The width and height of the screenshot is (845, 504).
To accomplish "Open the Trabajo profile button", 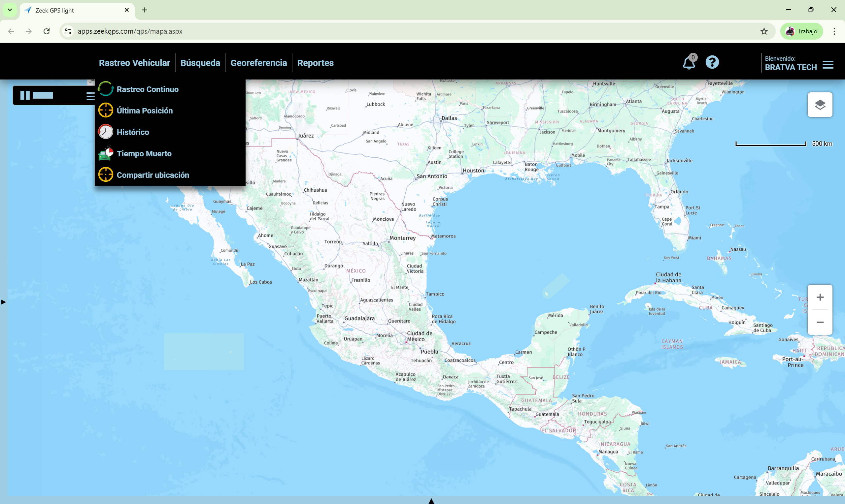I will [x=801, y=31].
